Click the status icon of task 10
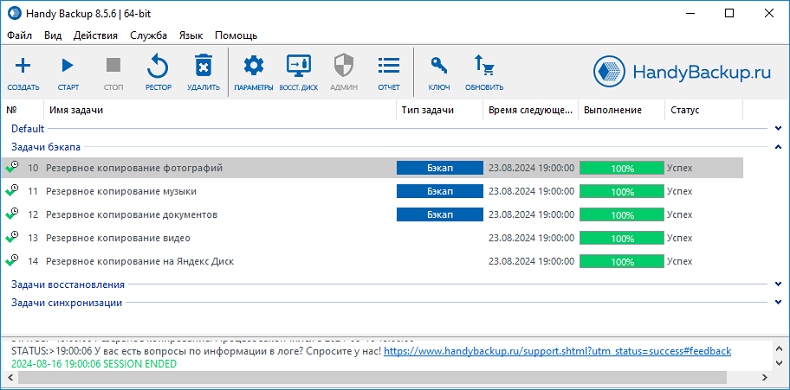 [x=12, y=168]
